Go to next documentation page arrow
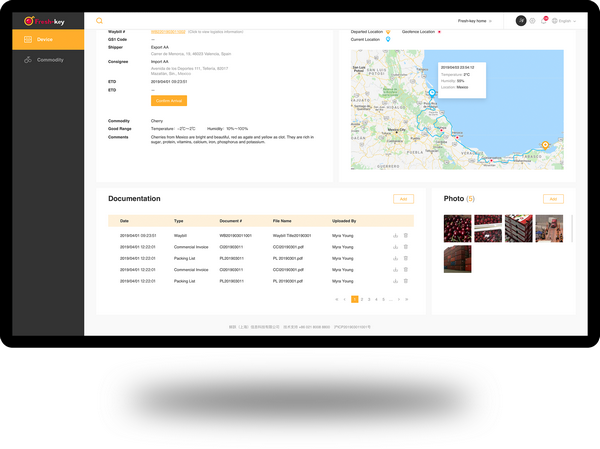 click(398, 299)
